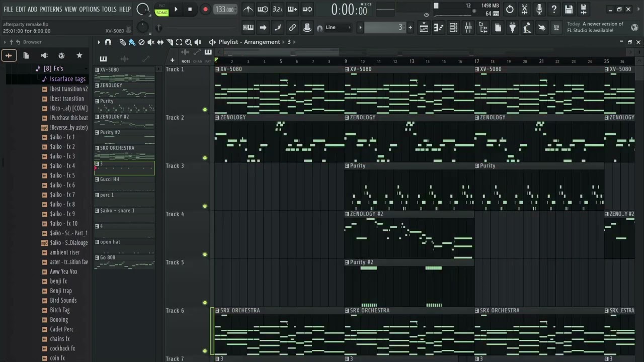Click the plus button beside pattern number
644x362 pixels.
410,28
